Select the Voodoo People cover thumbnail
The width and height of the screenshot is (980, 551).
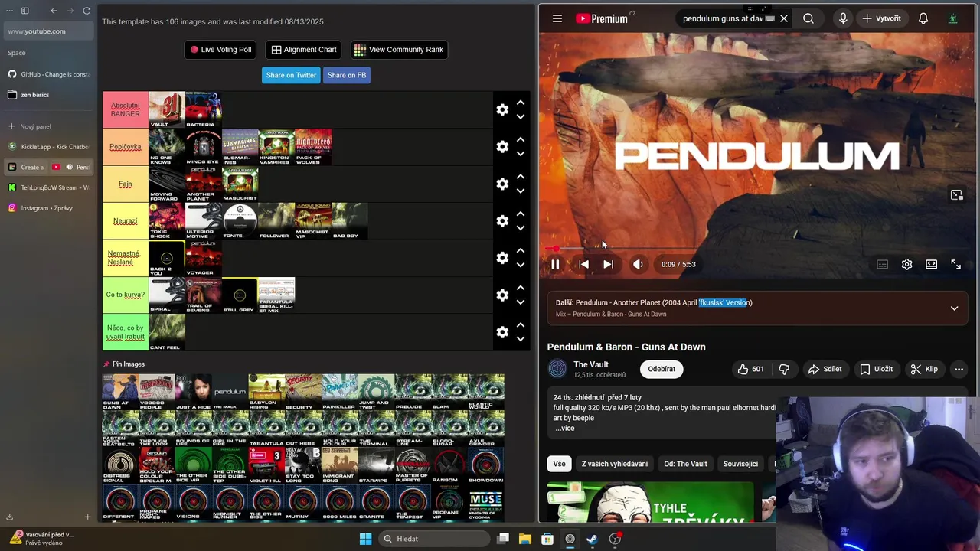(156, 392)
